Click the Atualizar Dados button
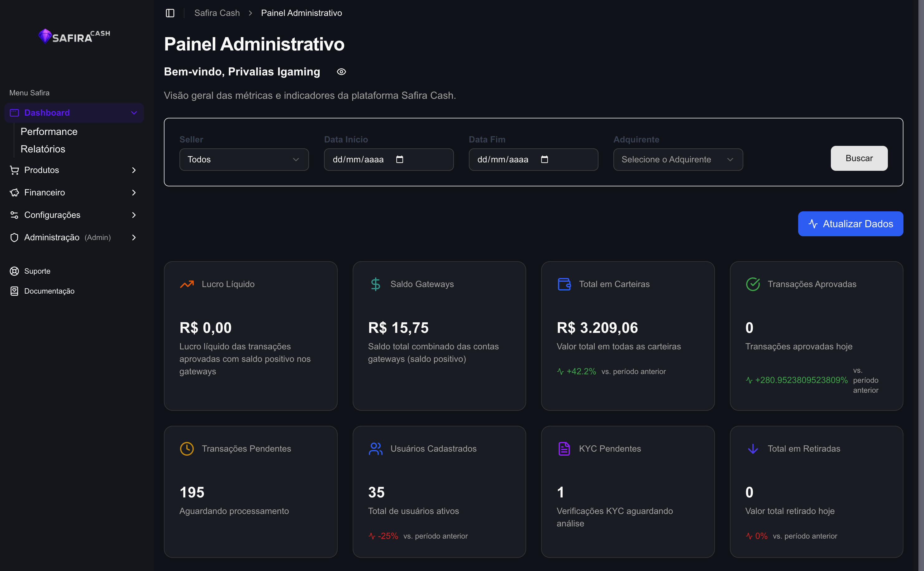924x571 pixels. pos(850,224)
